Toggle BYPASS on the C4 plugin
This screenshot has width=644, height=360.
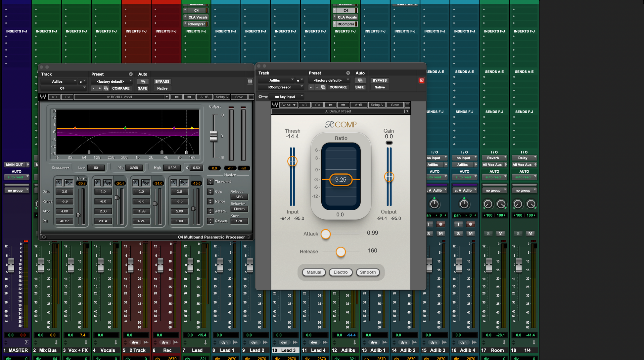[162, 81]
